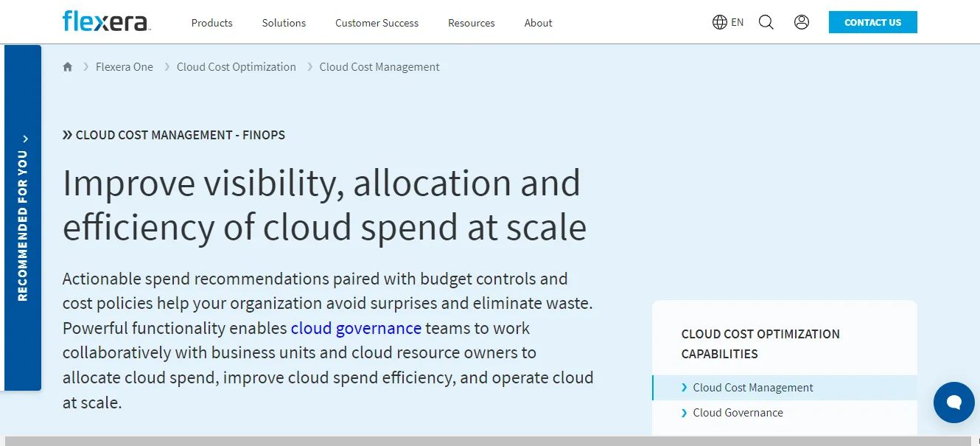
Task: Click the Cloud Cost Optimization Capabilities heading
Action: [760, 344]
